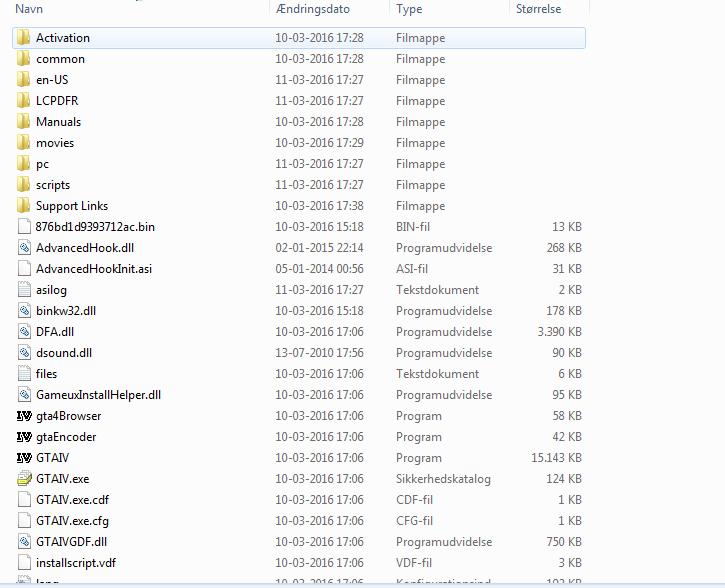Click the LCPDFR folder name

tap(57, 101)
